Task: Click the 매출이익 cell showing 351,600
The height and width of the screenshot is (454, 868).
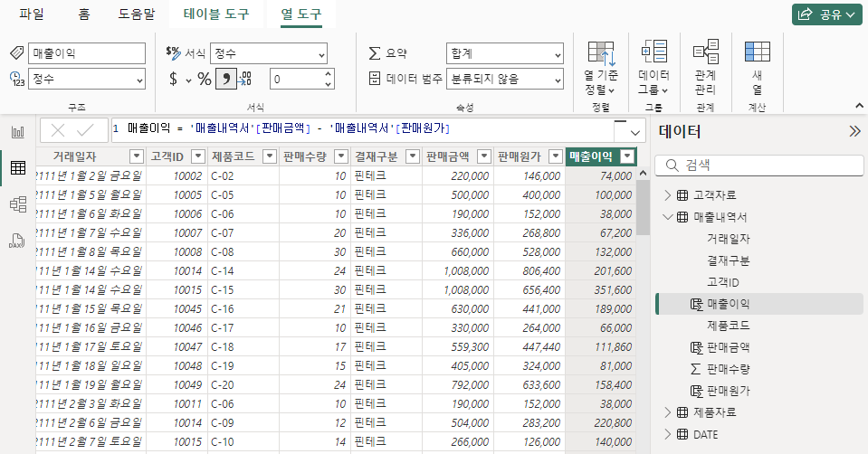Action: pyautogui.click(x=601, y=289)
